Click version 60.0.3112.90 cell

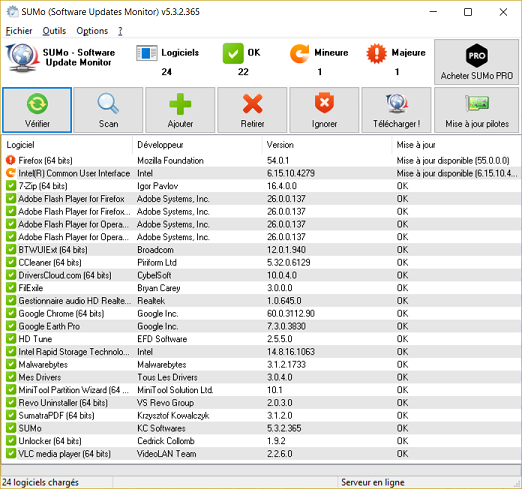click(291, 314)
